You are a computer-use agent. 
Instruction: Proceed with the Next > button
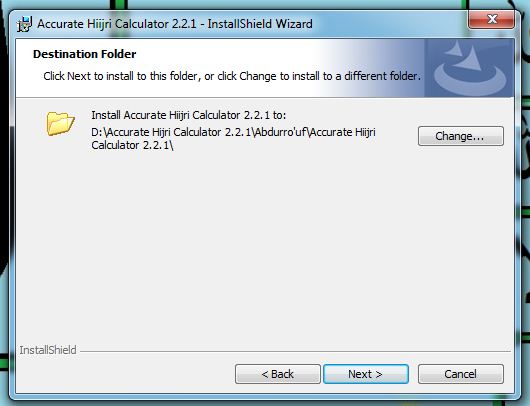click(x=366, y=374)
